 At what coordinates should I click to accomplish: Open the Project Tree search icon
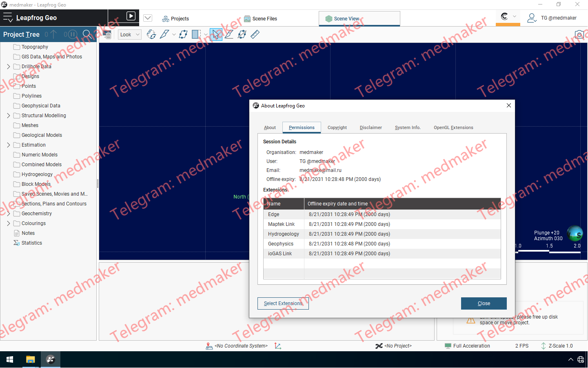click(x=87, y=34)
